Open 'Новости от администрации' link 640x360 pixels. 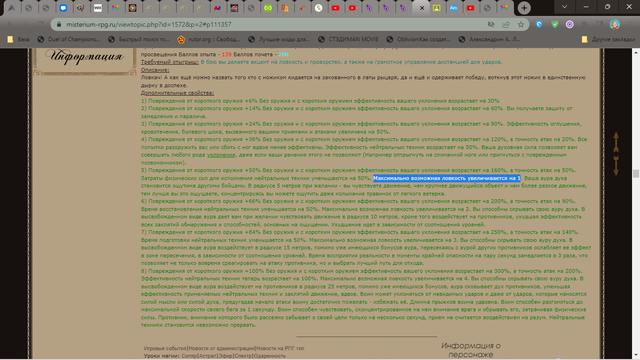coord(221,348)
